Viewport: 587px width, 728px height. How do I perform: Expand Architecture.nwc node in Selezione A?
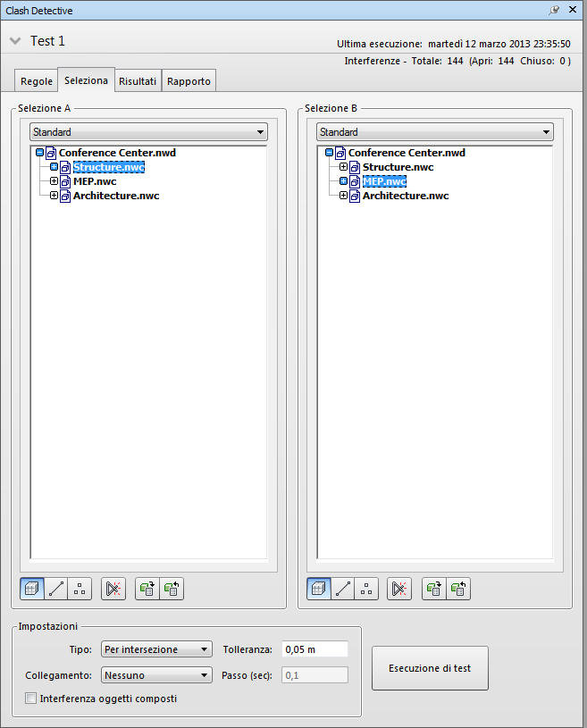coord(54,196)
